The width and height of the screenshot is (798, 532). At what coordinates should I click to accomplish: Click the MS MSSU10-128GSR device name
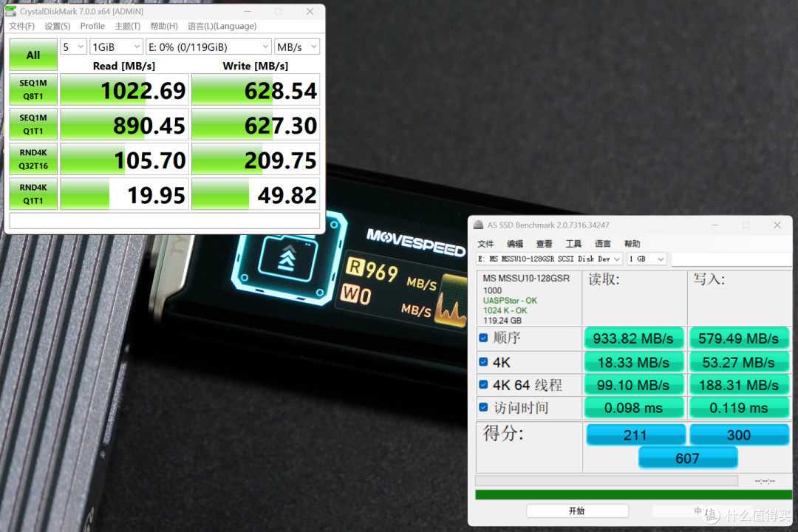(526, 279)
